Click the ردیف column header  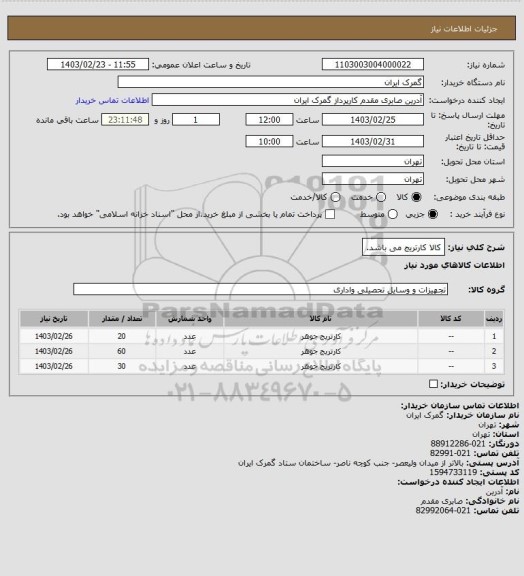[x=494, y=319]
